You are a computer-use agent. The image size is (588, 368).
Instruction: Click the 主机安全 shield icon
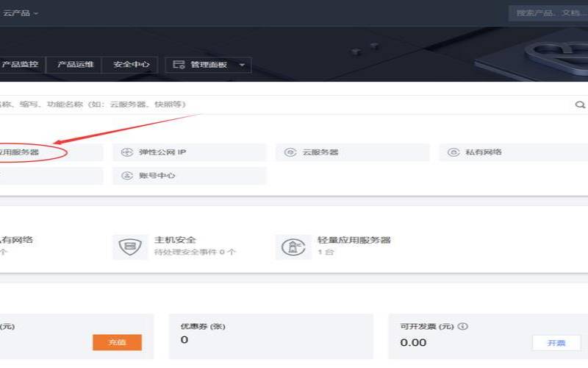[130, 247]
